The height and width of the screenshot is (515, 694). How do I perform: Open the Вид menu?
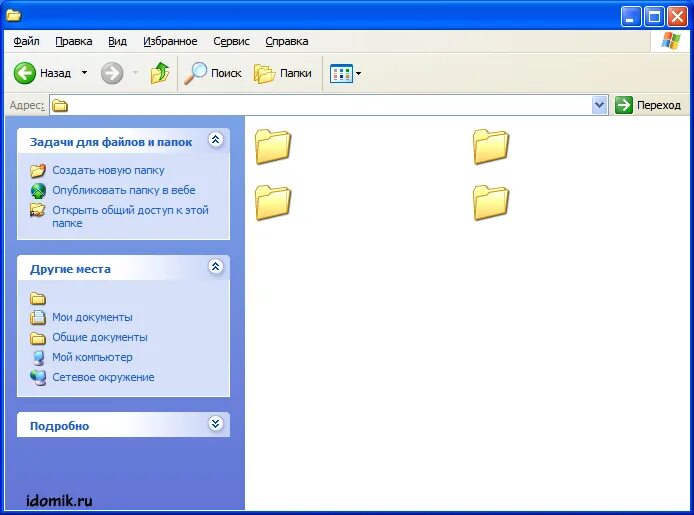point(117,41)
